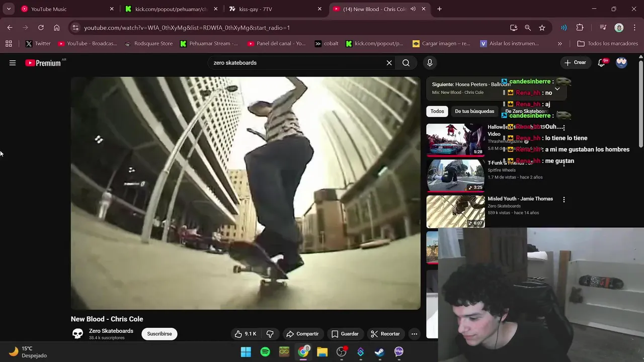
Task: Open YouTube notifications bell
Action: [x=601, y=63]
